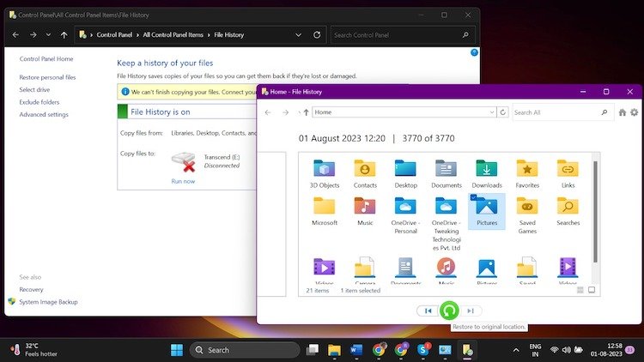Screen dimensions: 644x362
Task: Open the Links folder
Action: [x=568, y=173]
